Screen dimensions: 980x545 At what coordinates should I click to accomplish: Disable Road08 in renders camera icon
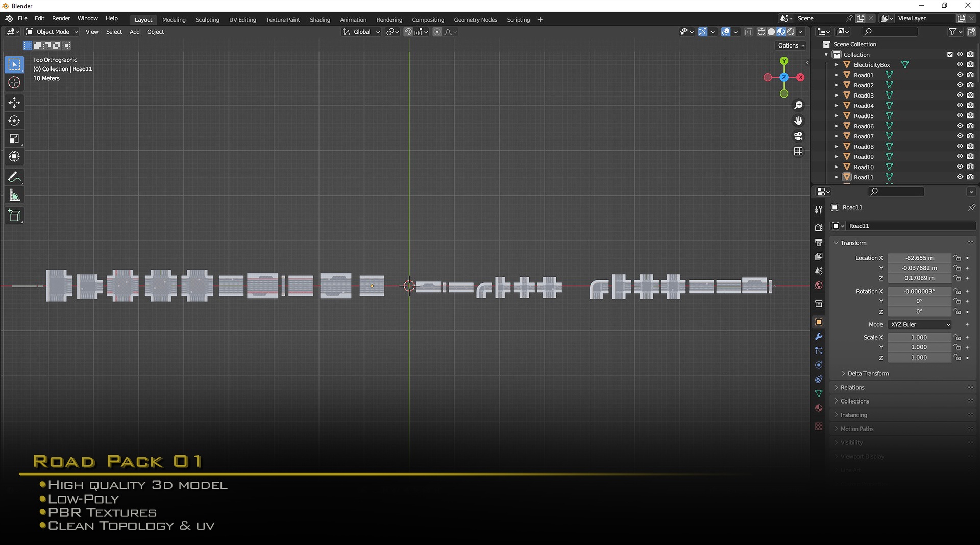[x=970, y=146]
